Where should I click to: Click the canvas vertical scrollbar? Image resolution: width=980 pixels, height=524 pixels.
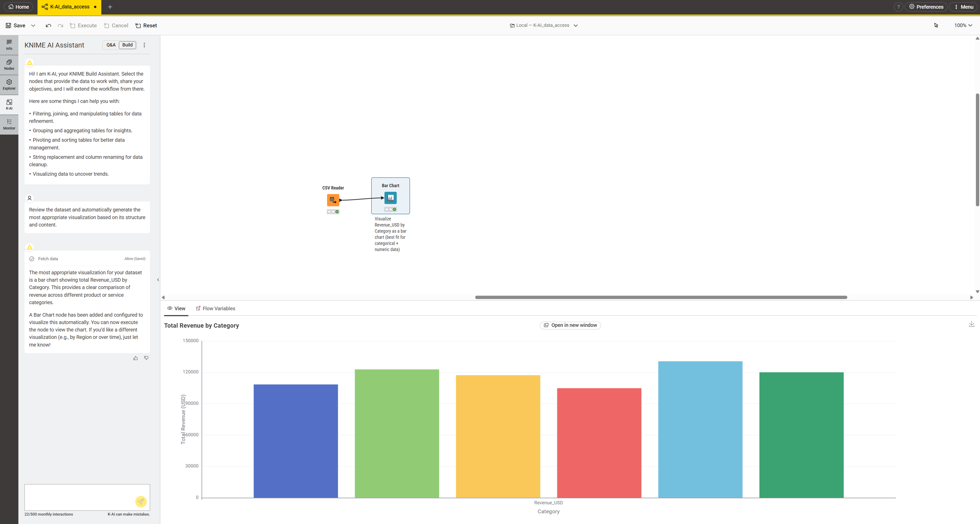pyautogui.click(x=977, y=150)
